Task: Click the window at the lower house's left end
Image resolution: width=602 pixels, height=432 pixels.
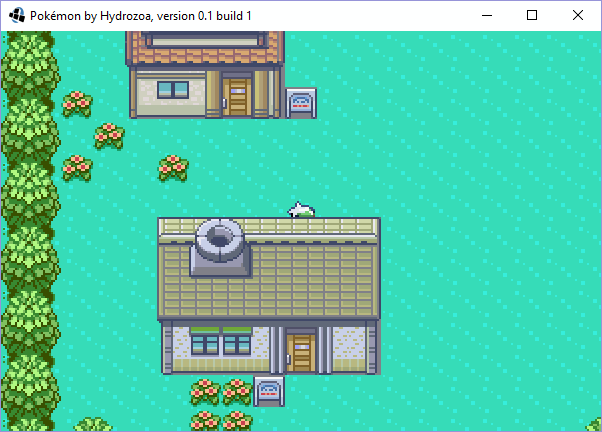Action: [x=205, y=345]
